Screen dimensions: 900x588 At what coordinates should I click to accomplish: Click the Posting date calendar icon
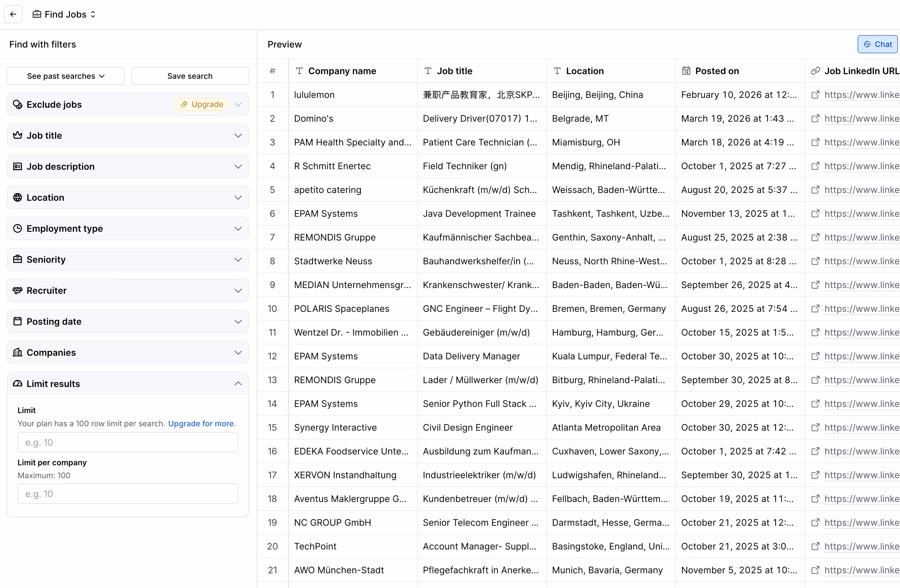pos(17,321)
